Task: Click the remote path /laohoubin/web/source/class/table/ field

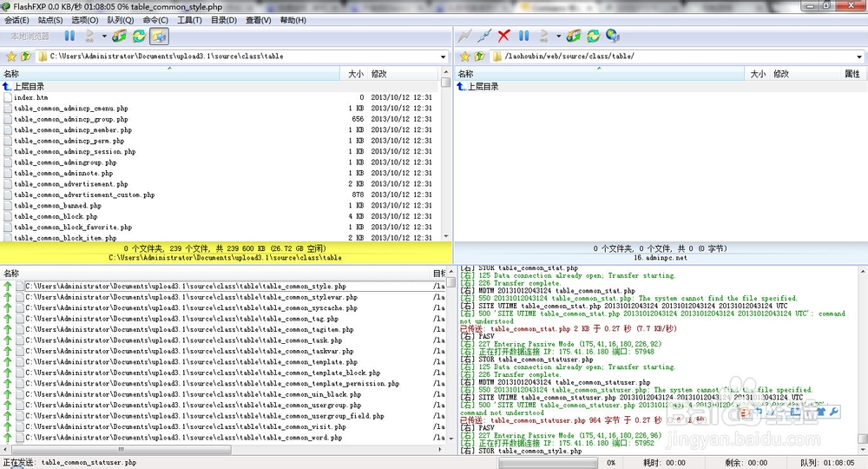Action: [678, 56]
